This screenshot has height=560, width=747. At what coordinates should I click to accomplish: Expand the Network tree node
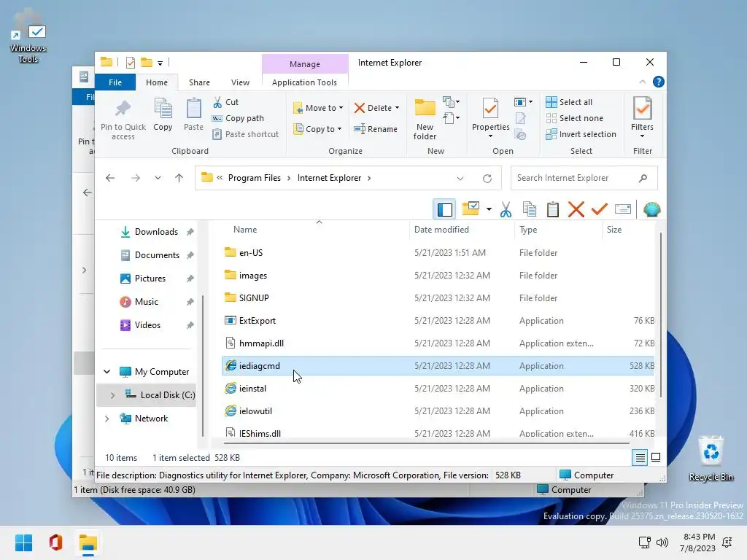(x=107, y=419)
